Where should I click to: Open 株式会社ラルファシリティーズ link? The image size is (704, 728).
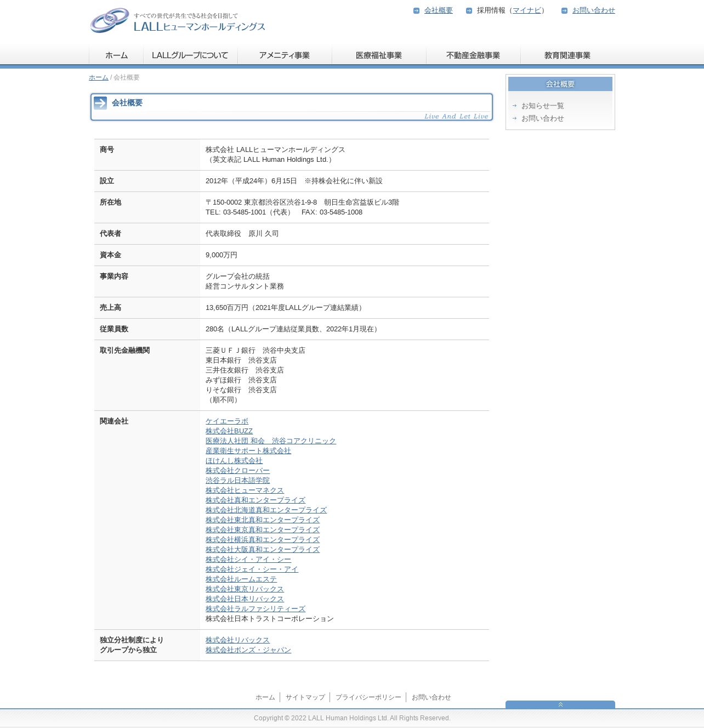tap(256, 609)
